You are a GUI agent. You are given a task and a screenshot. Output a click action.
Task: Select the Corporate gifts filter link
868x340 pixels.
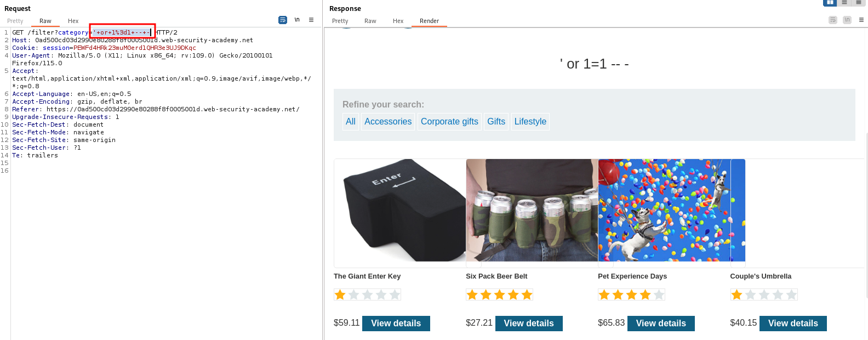coord(449,122)
